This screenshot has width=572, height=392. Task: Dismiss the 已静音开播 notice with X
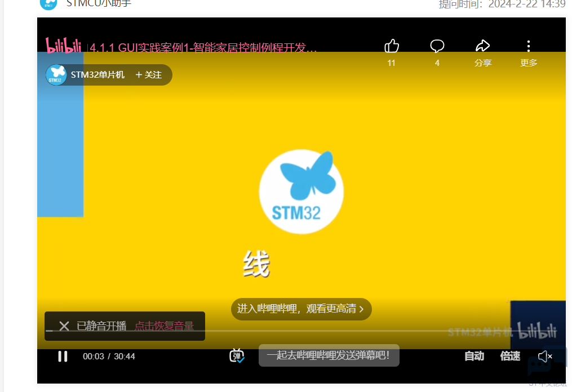(64, 326)
